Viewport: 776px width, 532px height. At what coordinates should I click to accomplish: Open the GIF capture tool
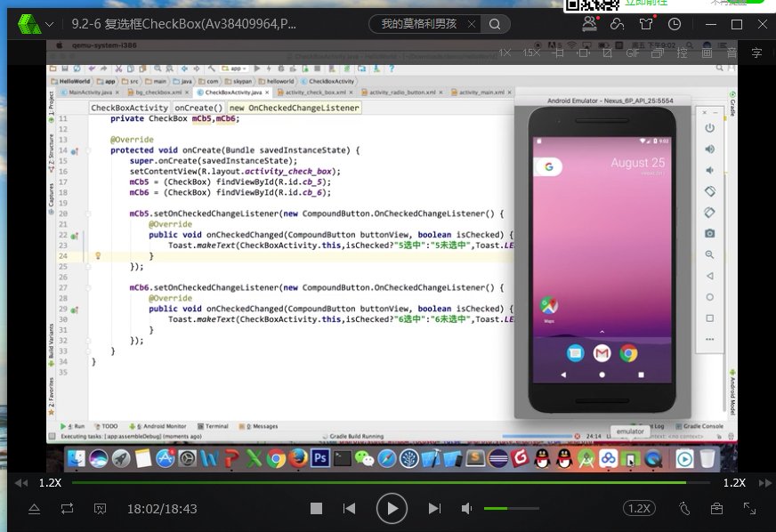[633, 52]
